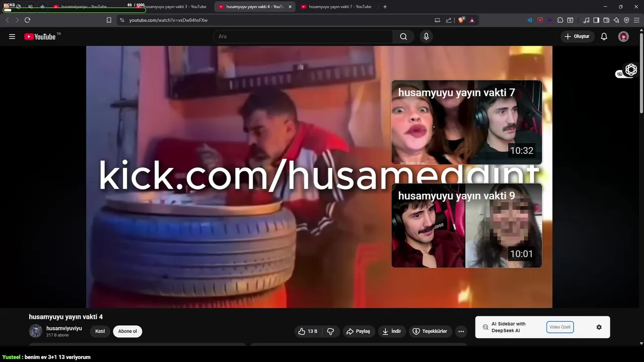Image resolution: width=644 pixels, height=362 pixels.
Task: Click the search magnifier button
Action: (404, 36)
